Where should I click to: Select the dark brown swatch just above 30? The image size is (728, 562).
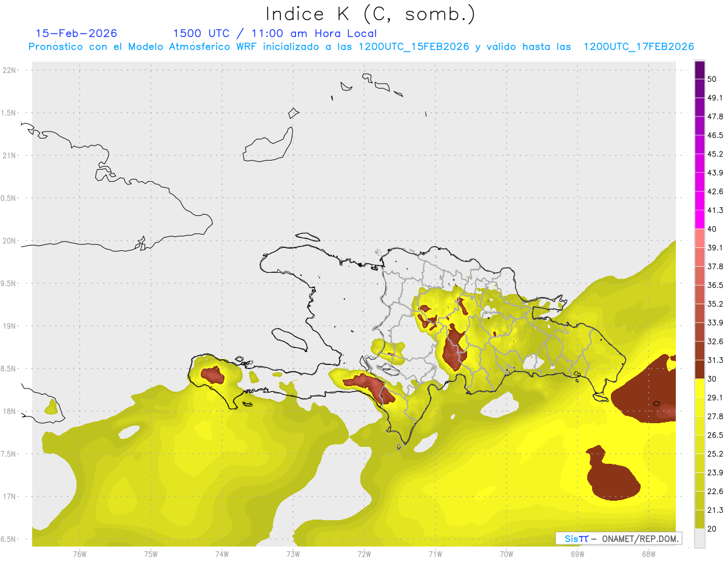(699, 369)
